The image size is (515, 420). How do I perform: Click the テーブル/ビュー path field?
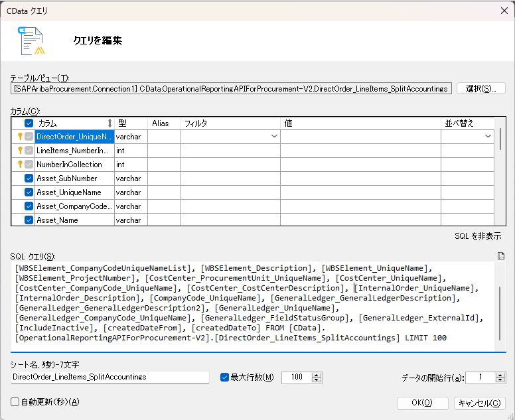[231, 89]
